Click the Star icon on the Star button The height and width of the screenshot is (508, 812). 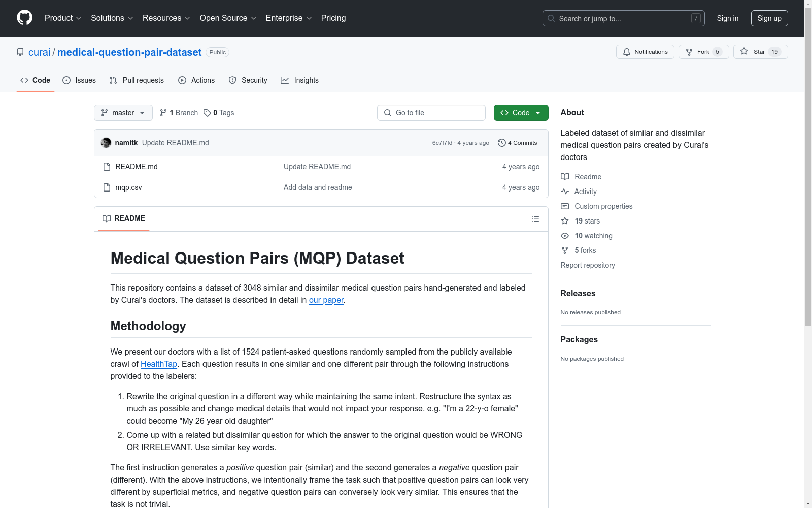(x=744, y=51)
